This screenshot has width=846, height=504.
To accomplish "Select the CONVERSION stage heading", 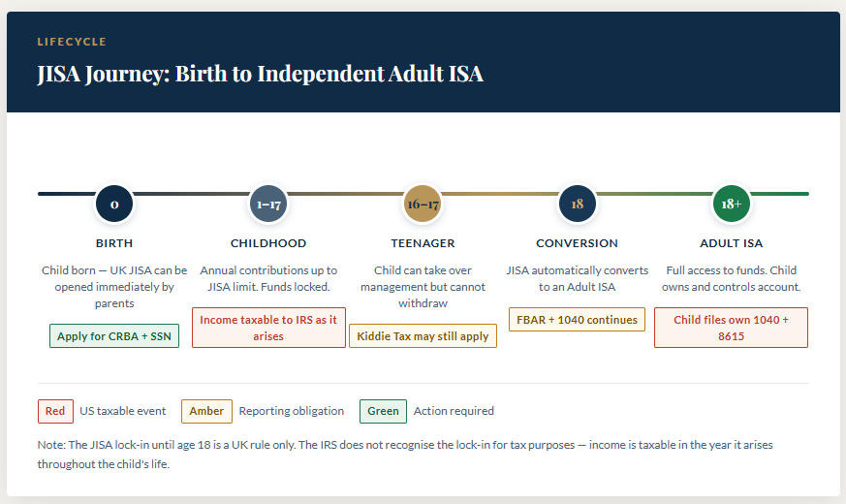I will (577, 243).
